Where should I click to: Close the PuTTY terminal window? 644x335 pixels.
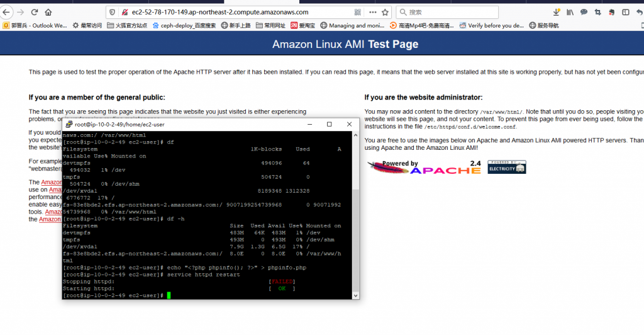[x=349, y=124]
